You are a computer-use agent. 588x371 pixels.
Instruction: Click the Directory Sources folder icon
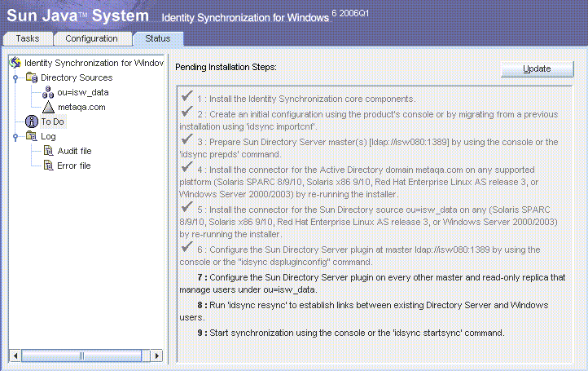pyautogui.click(x=32, y=77)
